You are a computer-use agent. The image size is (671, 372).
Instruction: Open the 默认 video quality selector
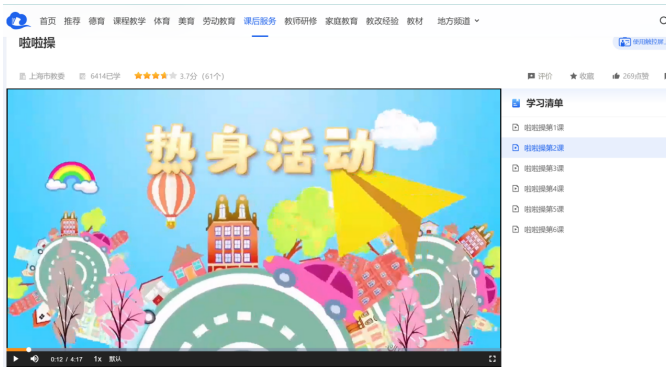pos(115,359)
